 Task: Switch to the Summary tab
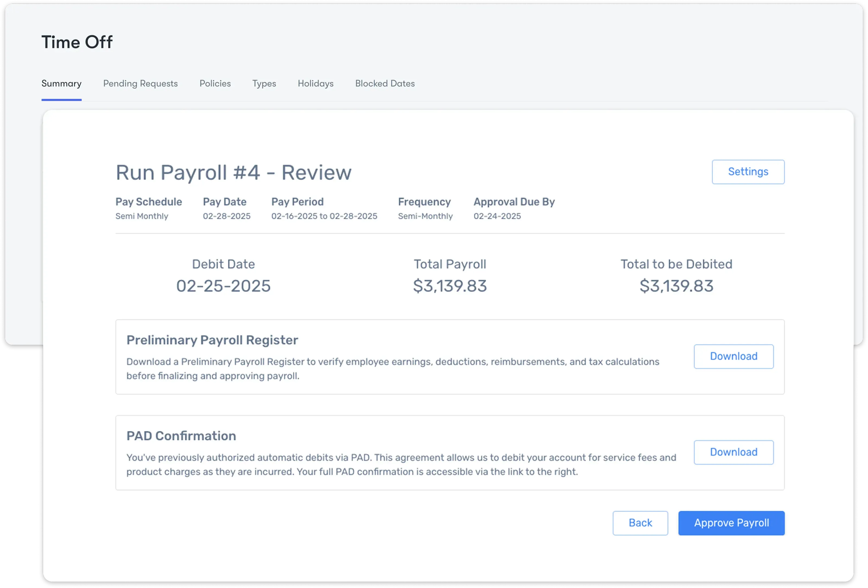(x=61, y=83)
